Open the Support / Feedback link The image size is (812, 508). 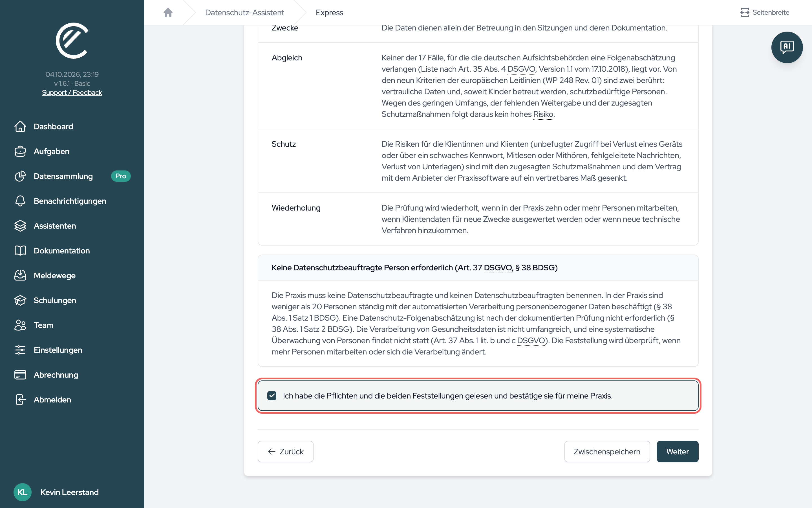tap(72, 92)
